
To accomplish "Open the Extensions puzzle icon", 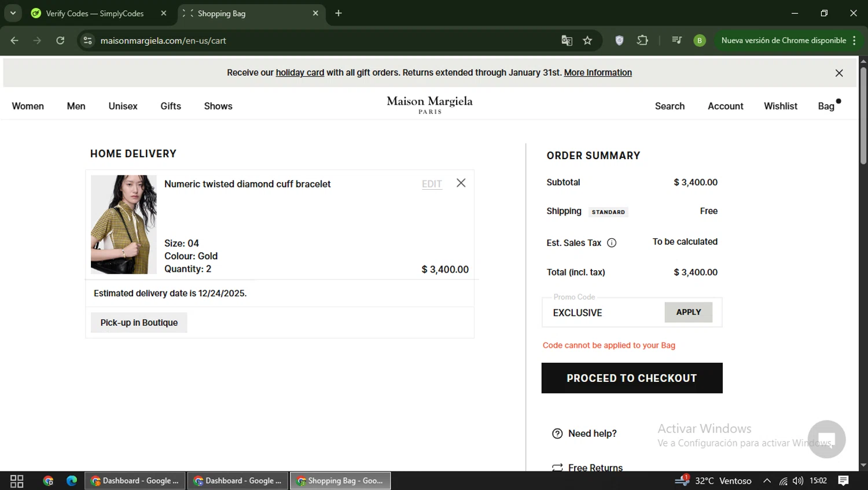I will (x=642, y=40).
